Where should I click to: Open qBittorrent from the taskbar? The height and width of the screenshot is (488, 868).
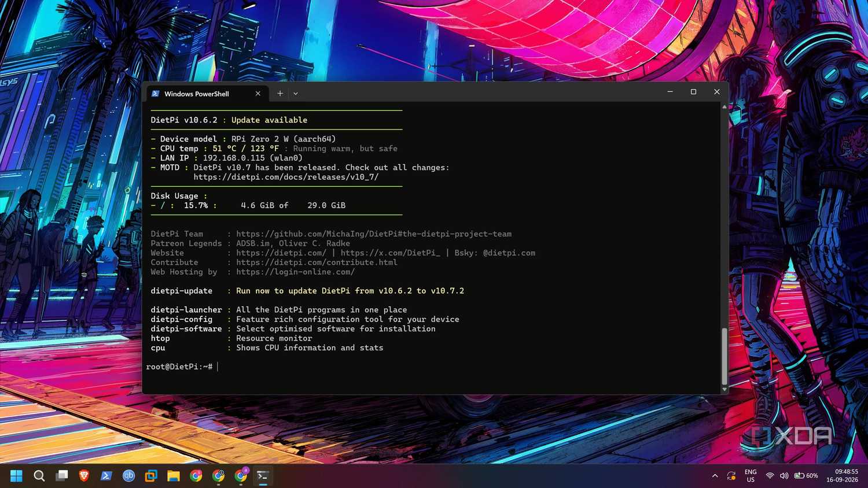(128, 476)
